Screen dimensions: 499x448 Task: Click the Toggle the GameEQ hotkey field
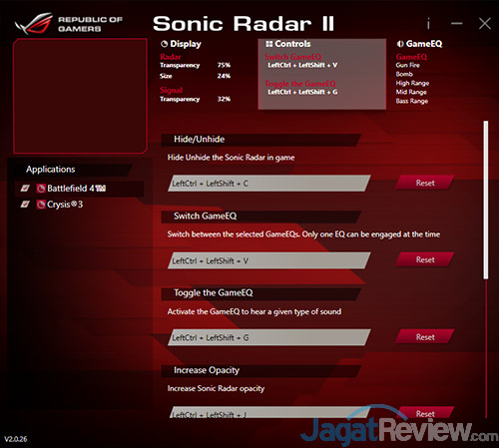[269, 337]
